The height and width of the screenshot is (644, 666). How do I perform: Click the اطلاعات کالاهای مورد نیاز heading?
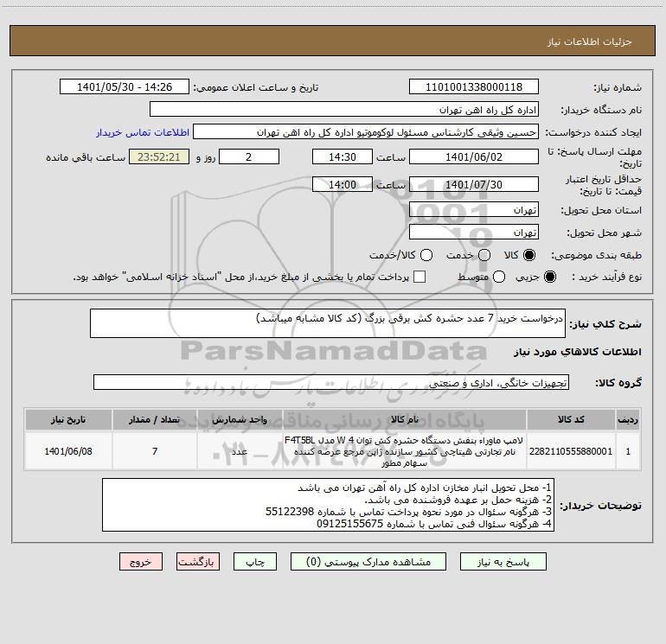(x=577, y=352)
